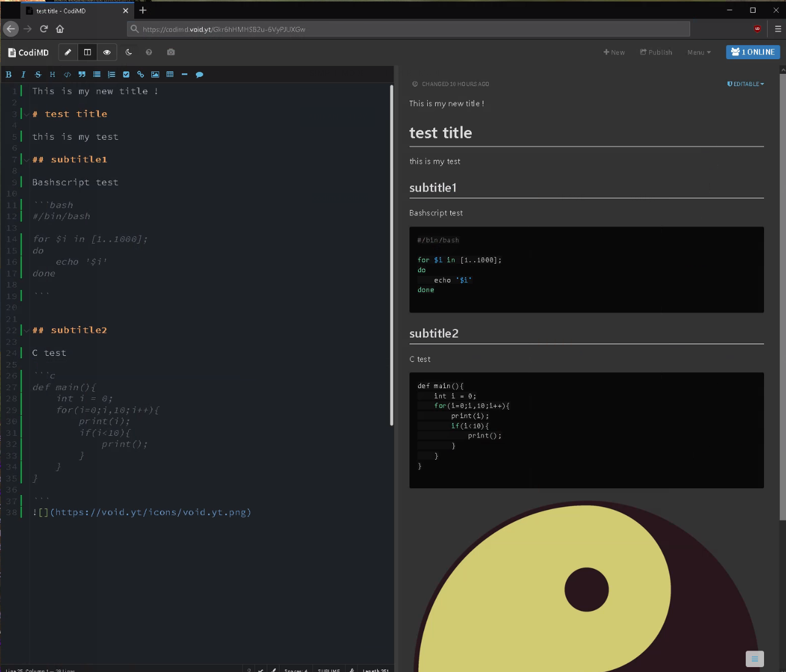
Task: Show the 1 ONLINE users list
Action: [753, 52]
